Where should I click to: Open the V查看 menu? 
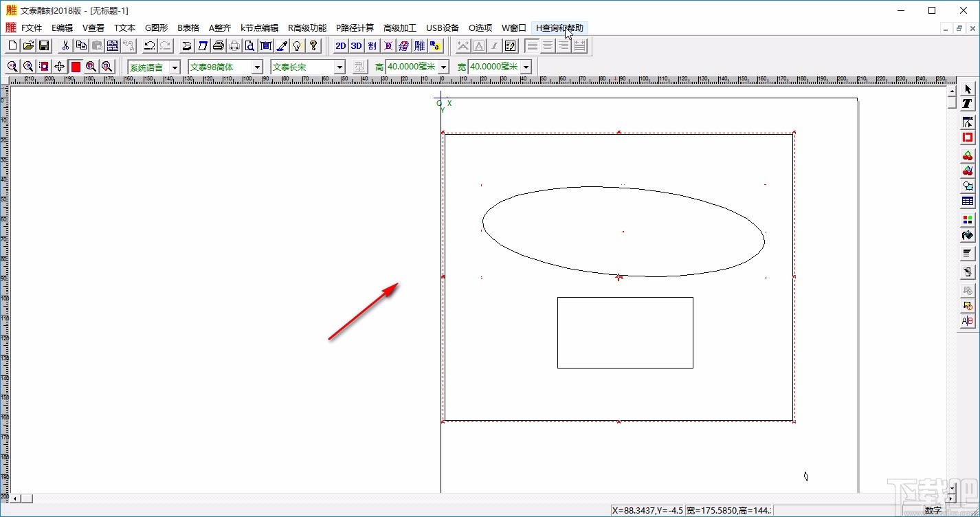pos(93,28)
